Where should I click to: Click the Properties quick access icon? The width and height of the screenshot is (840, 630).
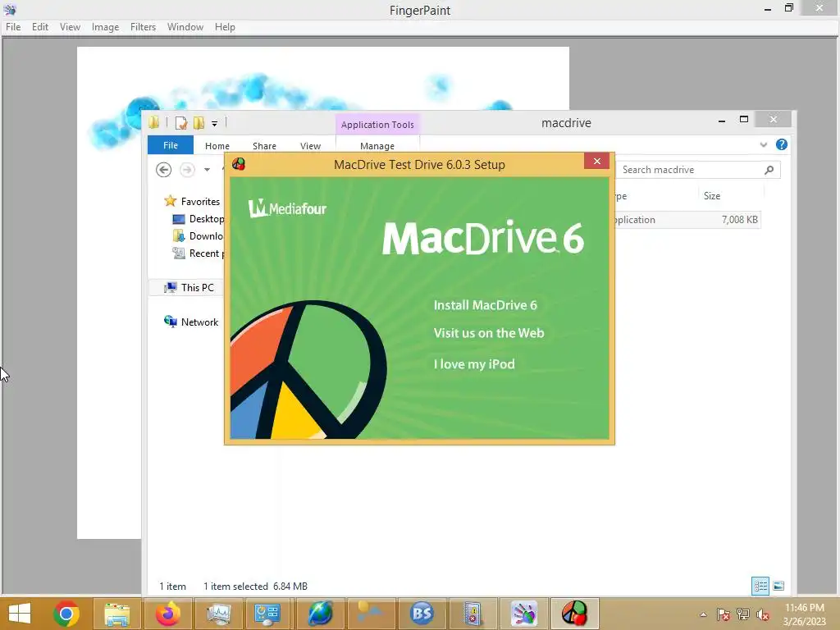click(x=181, y=123)
